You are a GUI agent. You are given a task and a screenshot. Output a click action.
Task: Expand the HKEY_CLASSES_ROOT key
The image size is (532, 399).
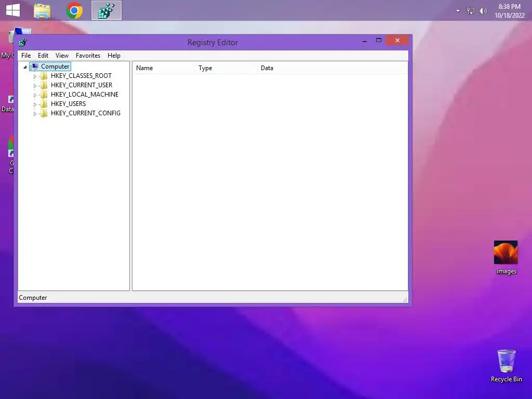(x=35, y=76)
